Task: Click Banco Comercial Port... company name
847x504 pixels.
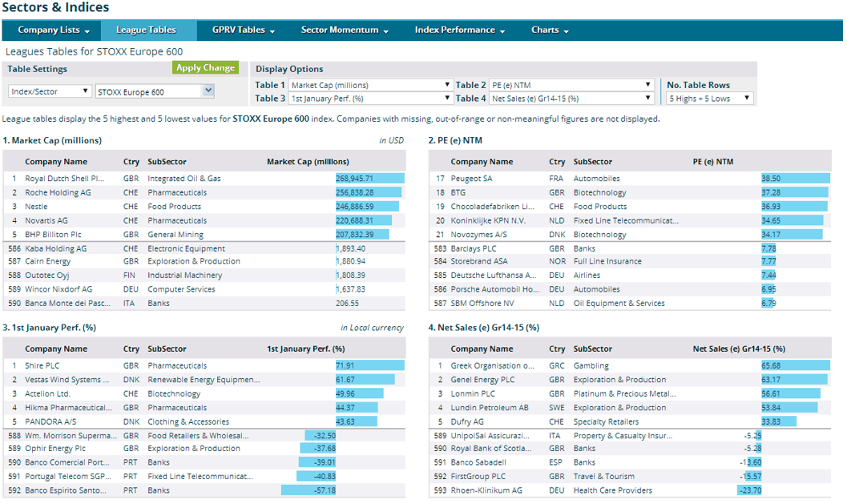Action: [67, 463]
